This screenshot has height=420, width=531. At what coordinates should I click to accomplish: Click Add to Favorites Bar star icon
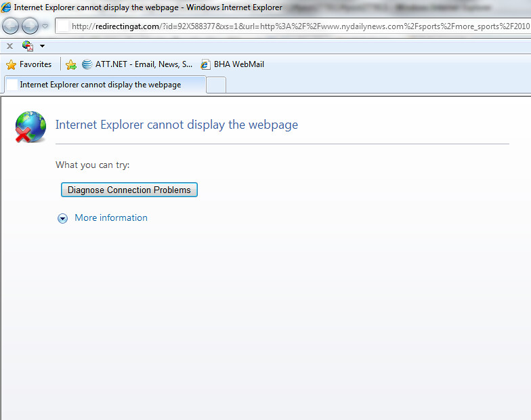70,64
